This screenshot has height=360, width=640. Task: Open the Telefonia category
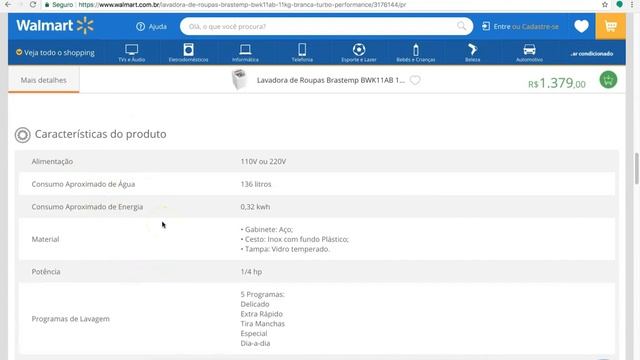pyautogui.click(x=302, y=53)
